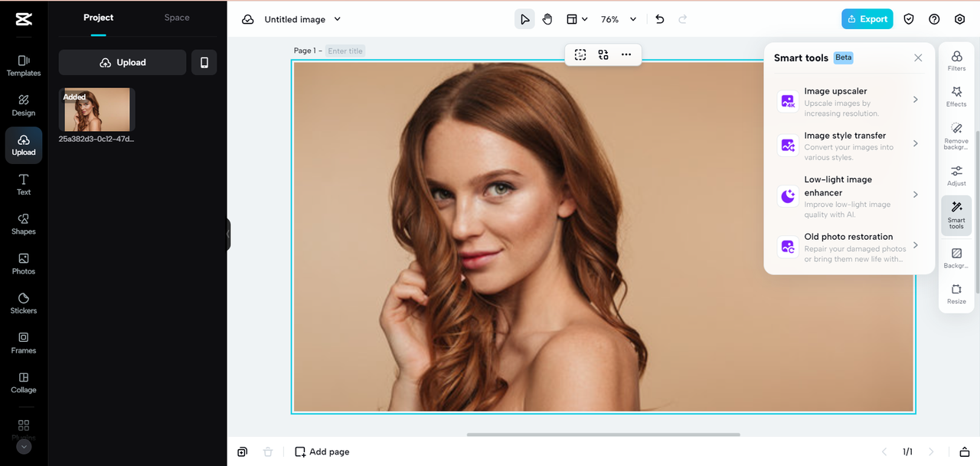Open the layout view dropdown

pos(577,19)
